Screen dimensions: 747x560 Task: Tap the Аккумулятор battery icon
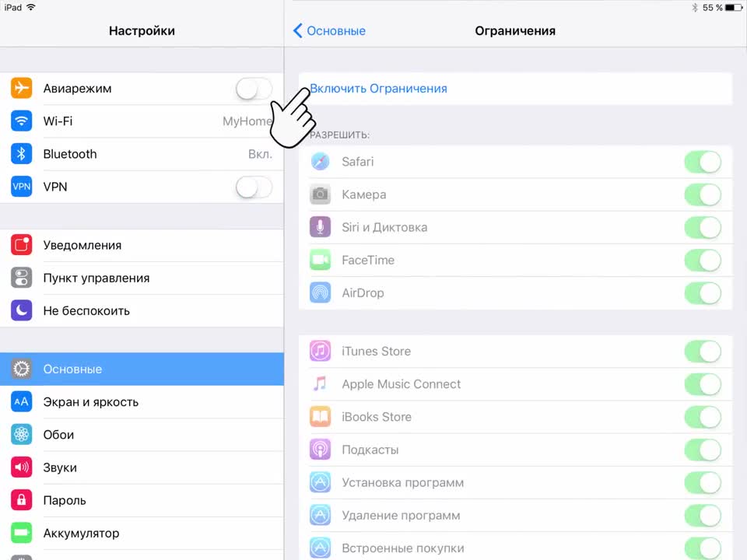point(22,533)
